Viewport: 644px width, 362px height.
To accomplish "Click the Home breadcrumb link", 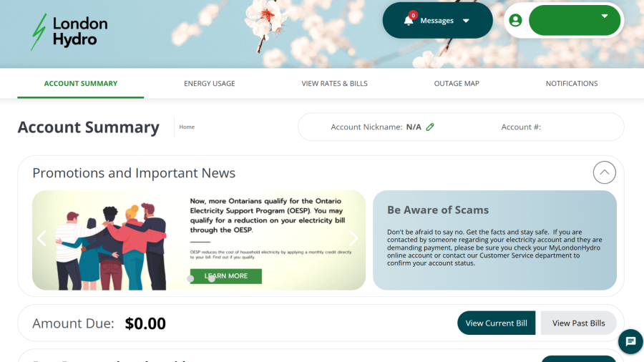I will point(187,127).
